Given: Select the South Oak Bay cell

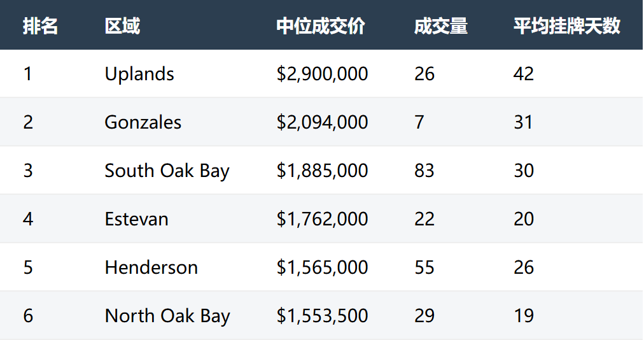Looking at the screenshot, I should tap(167, 171).
